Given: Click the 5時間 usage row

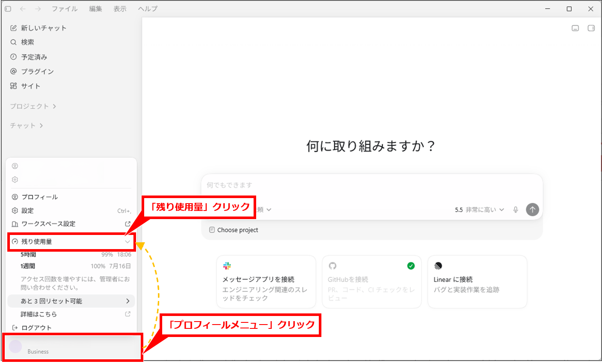Looking at the screenshot, I should pyautogui.click(x=76, y=254).
